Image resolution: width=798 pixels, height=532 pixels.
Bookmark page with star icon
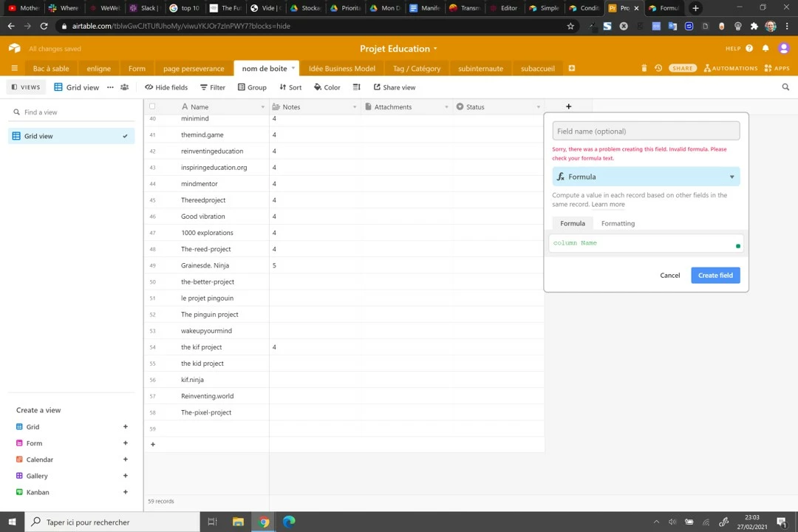click(x=570, y=26)
